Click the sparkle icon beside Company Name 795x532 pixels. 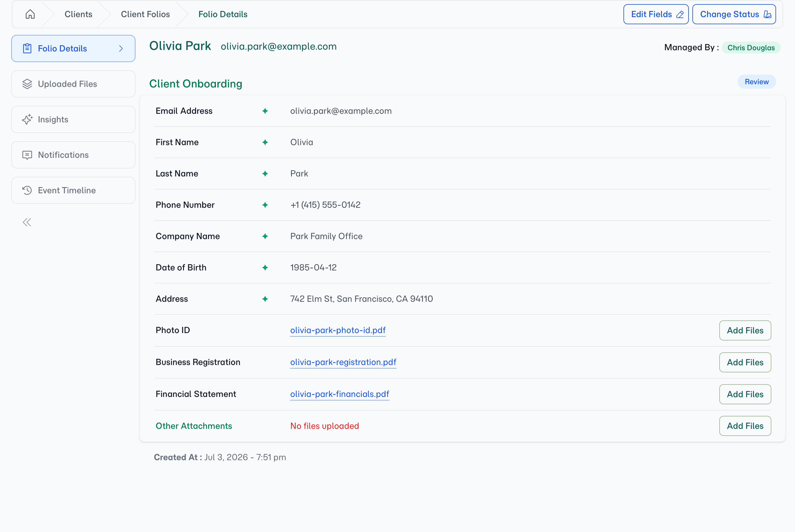click(265, 236)
